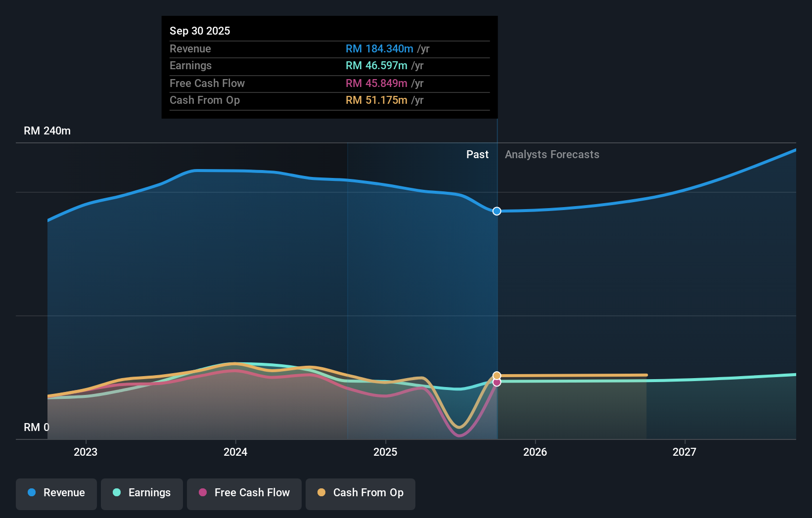Screen dimensions: 812x518
Task: Switch to the Past section of chart
Action: [x=477, y=154]
